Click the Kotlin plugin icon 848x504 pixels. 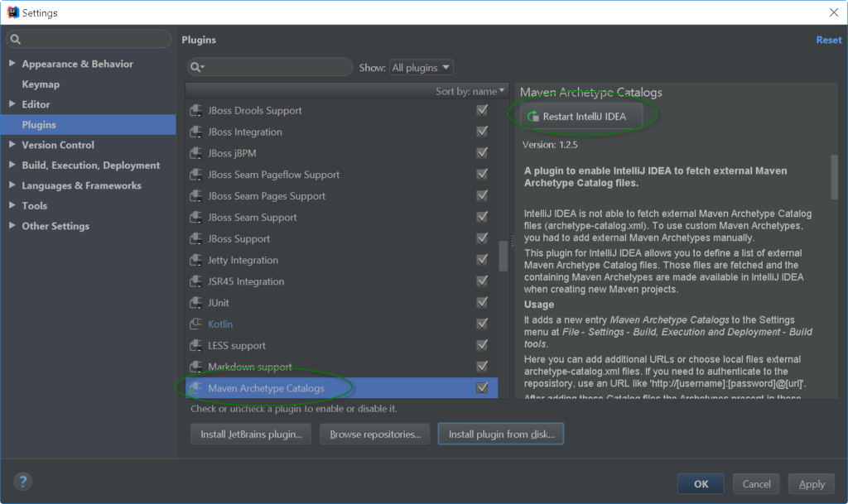[x=195, y=324]
